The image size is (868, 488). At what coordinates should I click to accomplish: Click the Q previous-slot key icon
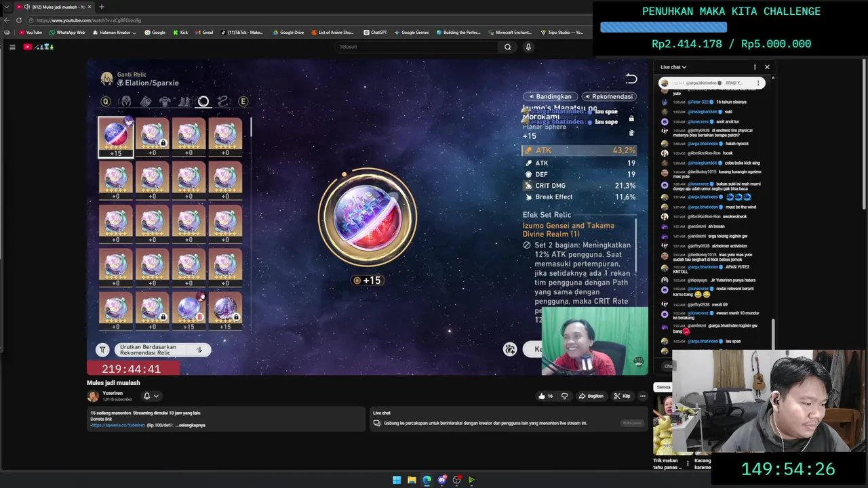(x=106, y=102)
